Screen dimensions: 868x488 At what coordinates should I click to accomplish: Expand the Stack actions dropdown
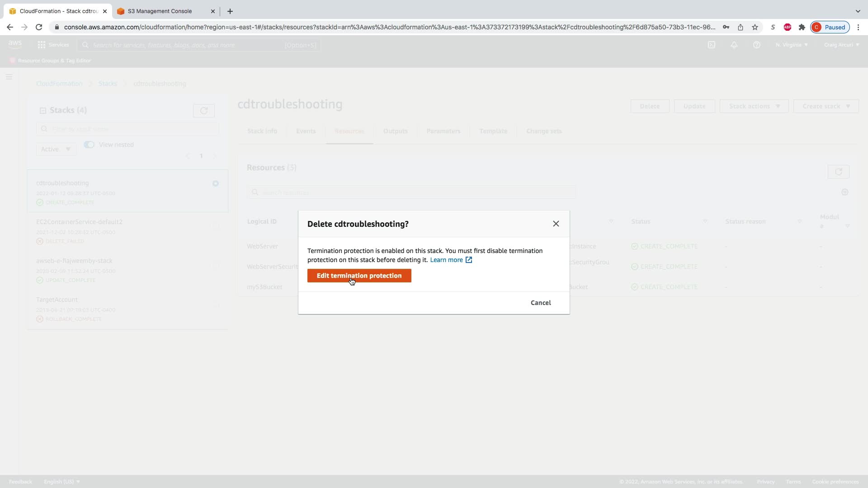(754, 106)
